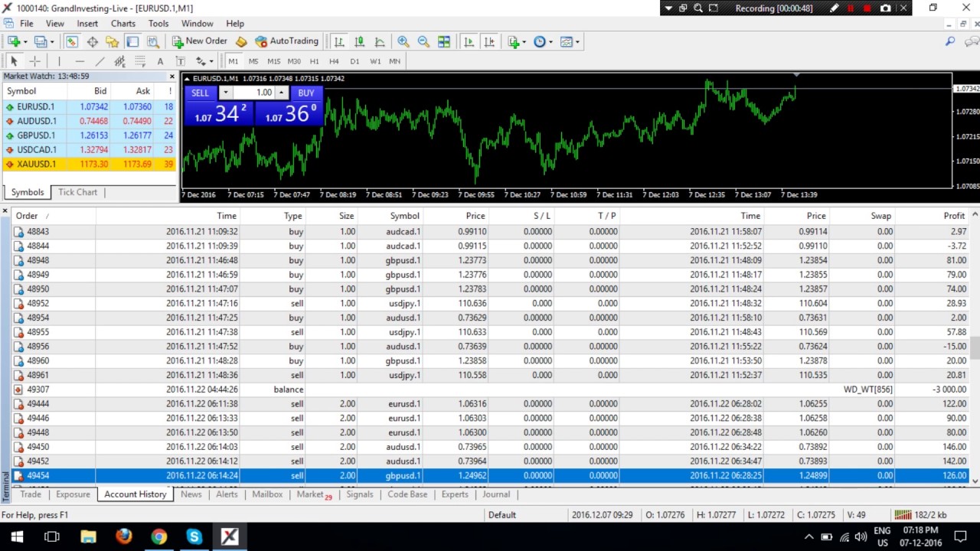Switch chart to M15 timeframe
Viewport: 980px width, 551px height.
(273, 61)
